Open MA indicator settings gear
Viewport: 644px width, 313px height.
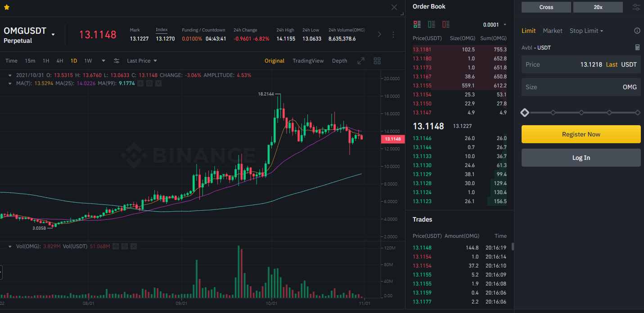click(149, 83)
